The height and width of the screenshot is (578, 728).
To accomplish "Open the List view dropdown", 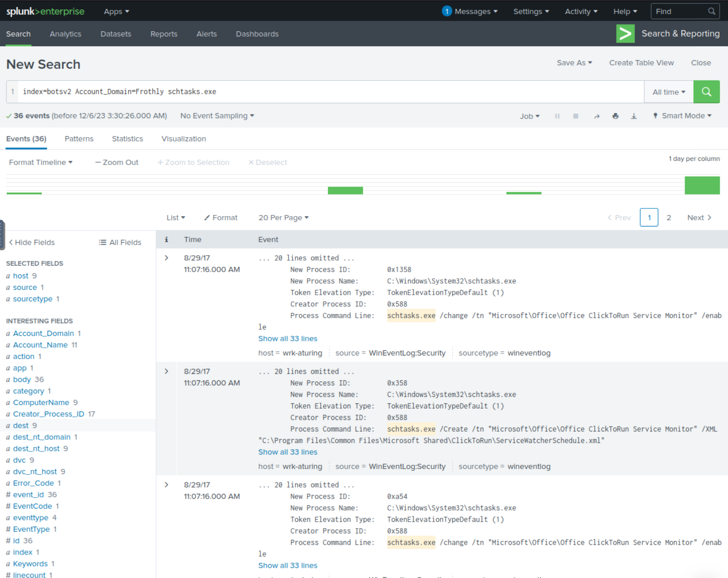I will point(176,218).
